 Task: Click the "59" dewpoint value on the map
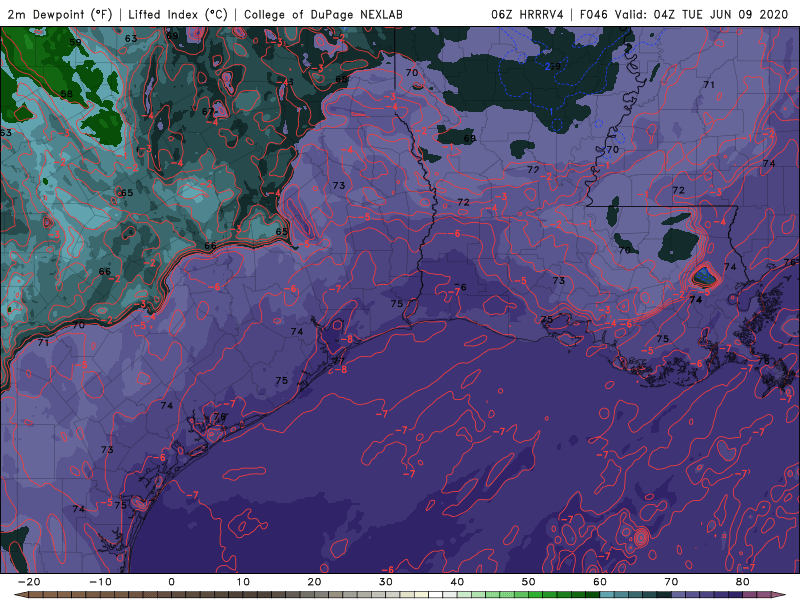(x=76, y=42)
